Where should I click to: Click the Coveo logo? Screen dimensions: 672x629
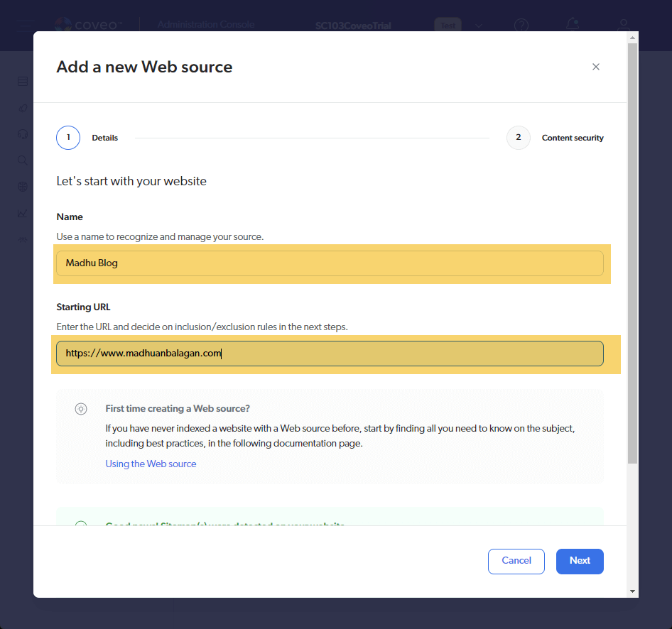pyautogui.click(x=89, y=25)
